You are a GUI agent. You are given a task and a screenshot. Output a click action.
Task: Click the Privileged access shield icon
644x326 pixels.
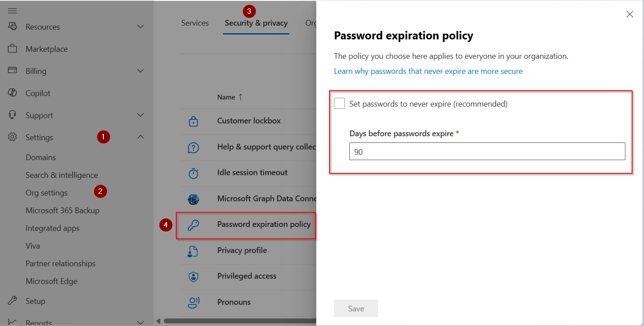coord(193,276)
